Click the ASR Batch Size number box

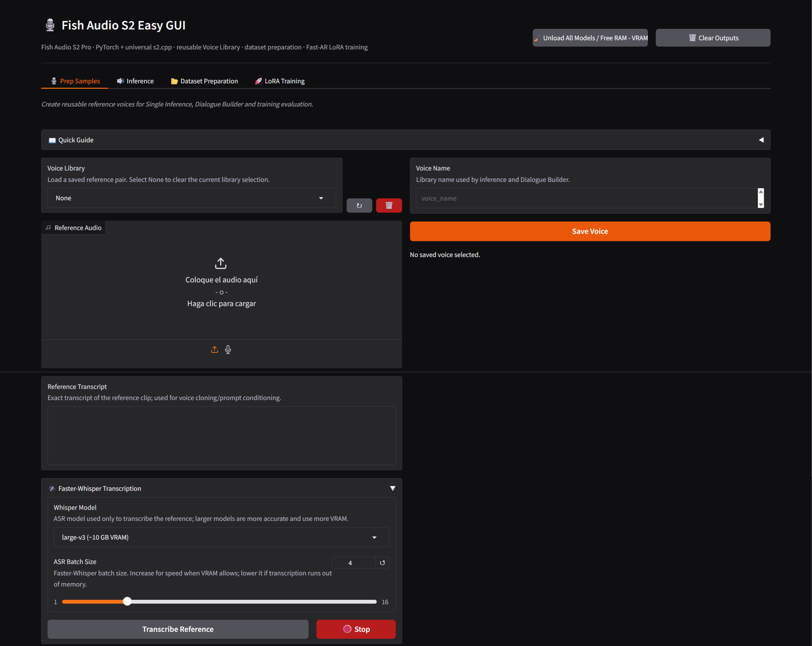pyautogui.click(x=354, y=563)
